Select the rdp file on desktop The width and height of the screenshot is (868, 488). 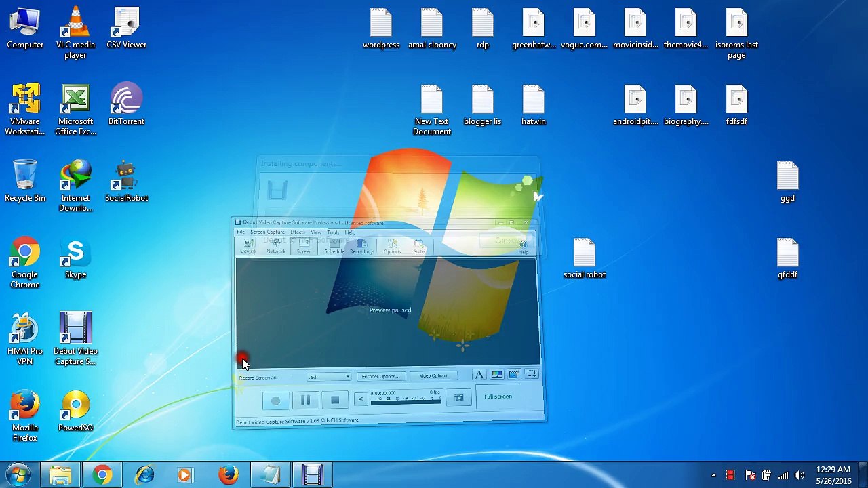(483, 28)
